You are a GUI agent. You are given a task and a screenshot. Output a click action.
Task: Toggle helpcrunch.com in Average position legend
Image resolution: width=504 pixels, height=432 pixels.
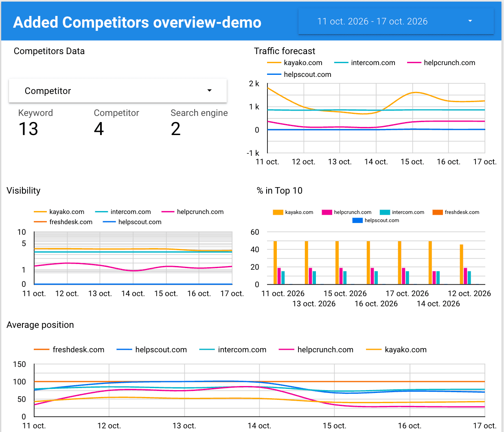point(316,350)
